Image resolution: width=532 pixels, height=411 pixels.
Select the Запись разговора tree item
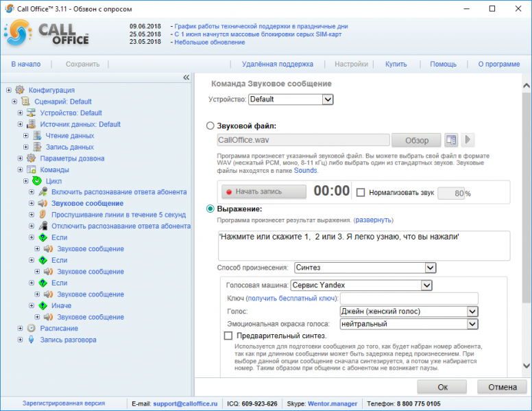[68, 340]
